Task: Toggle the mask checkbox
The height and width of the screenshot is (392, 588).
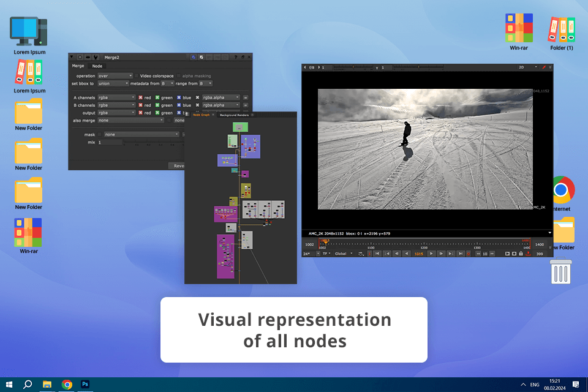Action: pos(100,134)
